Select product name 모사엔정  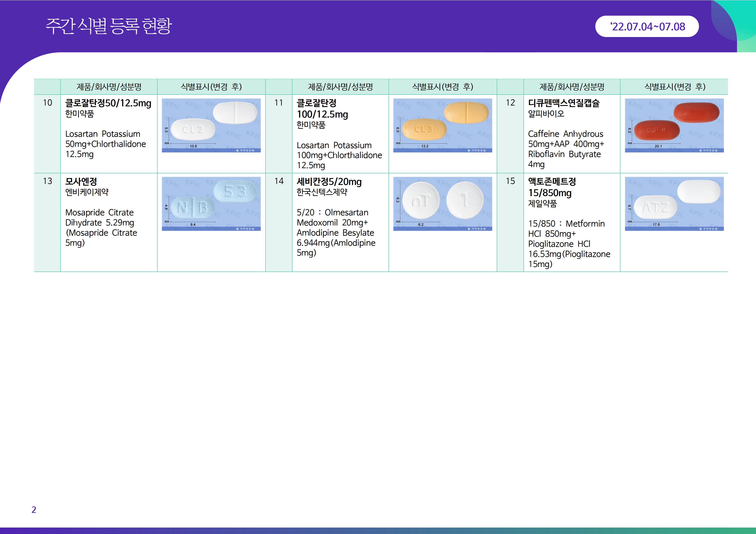tap(81, 181)
